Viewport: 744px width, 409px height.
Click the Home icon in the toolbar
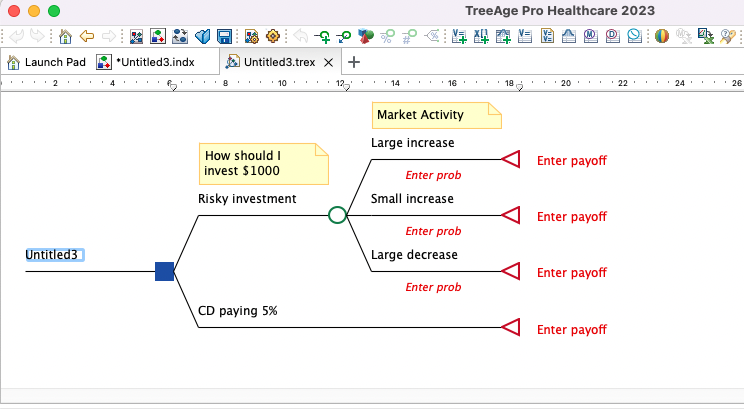click(x=65, y=37)
